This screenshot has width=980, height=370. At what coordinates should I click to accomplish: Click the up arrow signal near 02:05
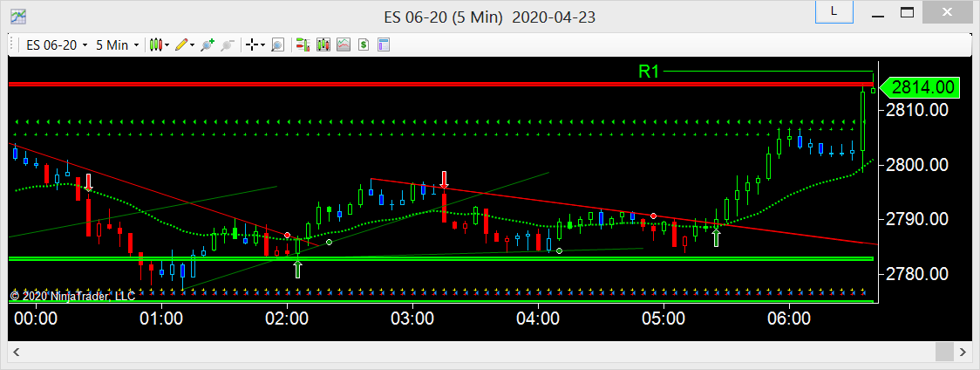click(297, 269)
